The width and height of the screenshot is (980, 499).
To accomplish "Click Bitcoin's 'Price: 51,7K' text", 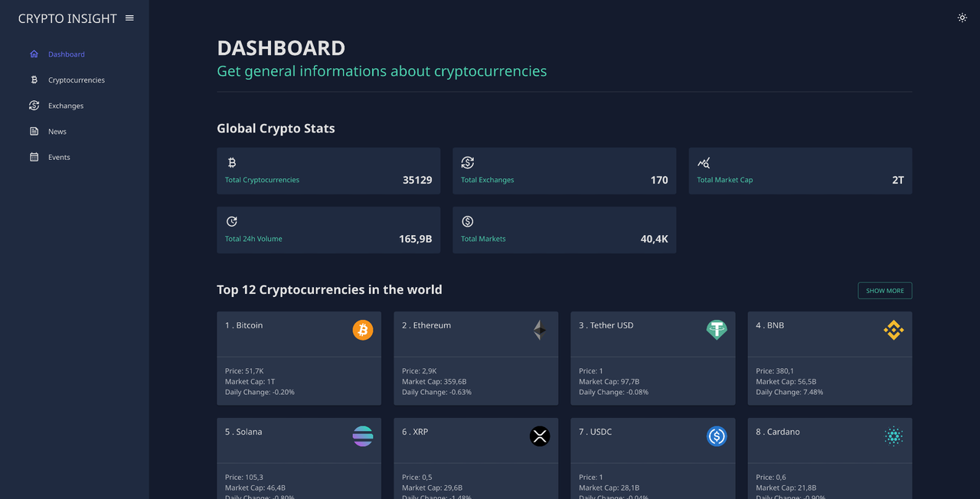I will click(244, 370).
